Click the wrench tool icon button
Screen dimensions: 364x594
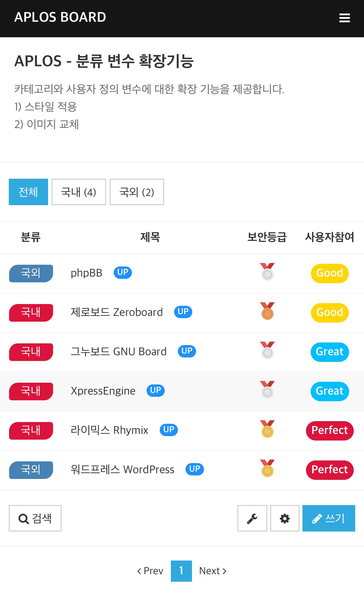click(252, 518)
